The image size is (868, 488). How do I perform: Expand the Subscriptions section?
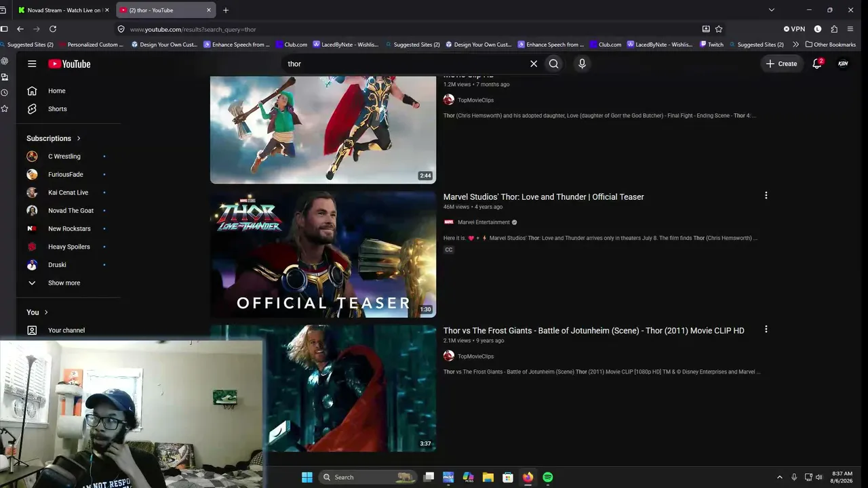(x=54, y=138)
